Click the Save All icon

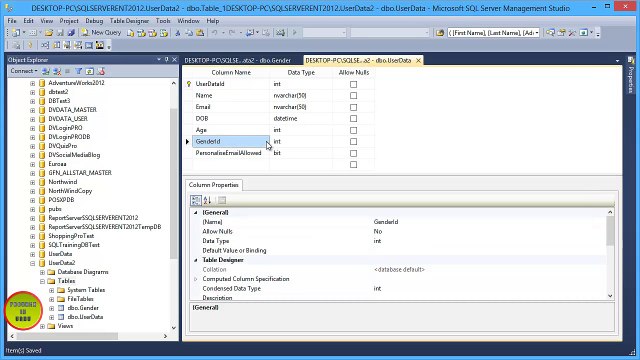(71, 33)
